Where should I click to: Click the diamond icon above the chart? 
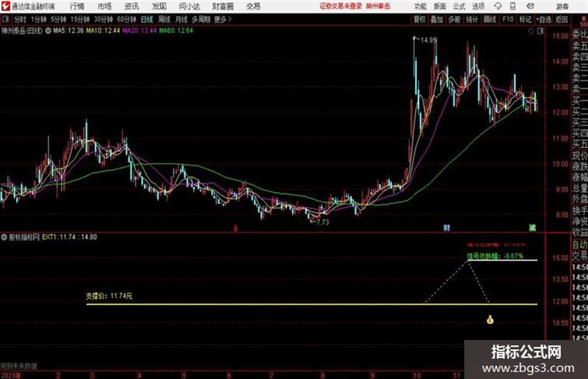531,31
